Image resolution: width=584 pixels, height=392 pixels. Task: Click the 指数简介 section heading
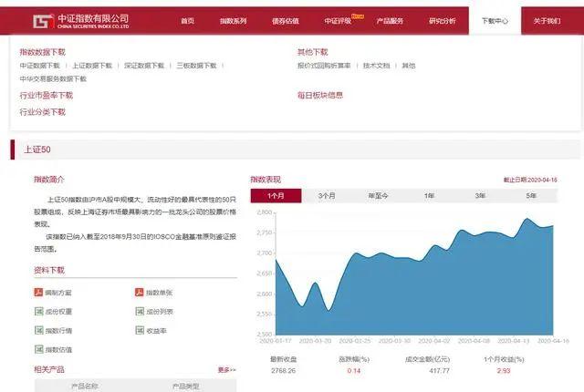click(49, 180)
